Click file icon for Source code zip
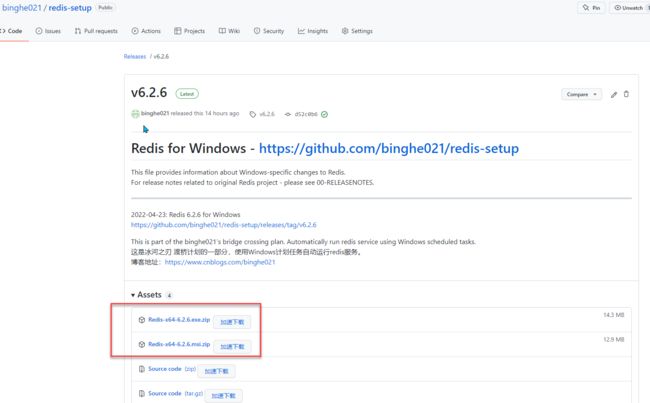Screen dimensions: 650x403 (x=142, y=369)
